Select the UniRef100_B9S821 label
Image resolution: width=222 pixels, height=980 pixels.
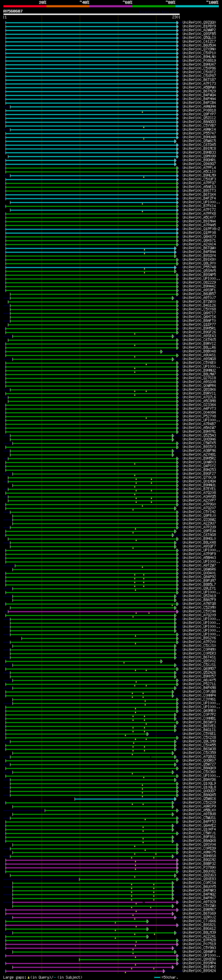[199, 924]
